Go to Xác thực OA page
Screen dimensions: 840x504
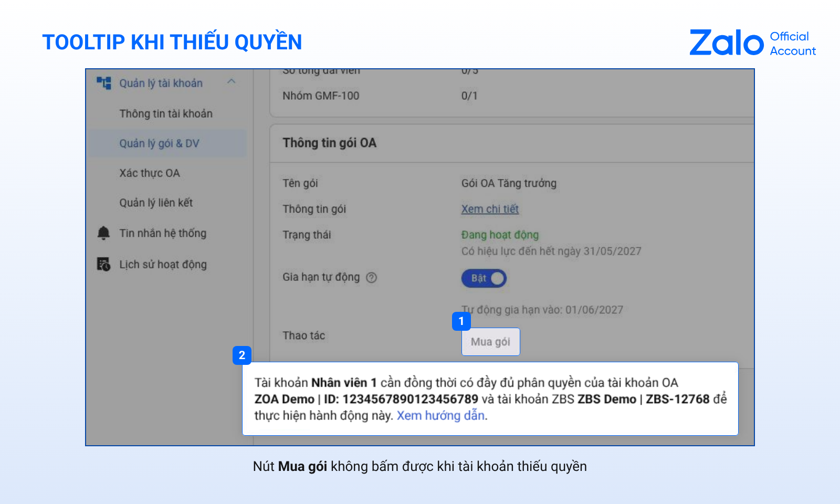[x=150, y=173]
